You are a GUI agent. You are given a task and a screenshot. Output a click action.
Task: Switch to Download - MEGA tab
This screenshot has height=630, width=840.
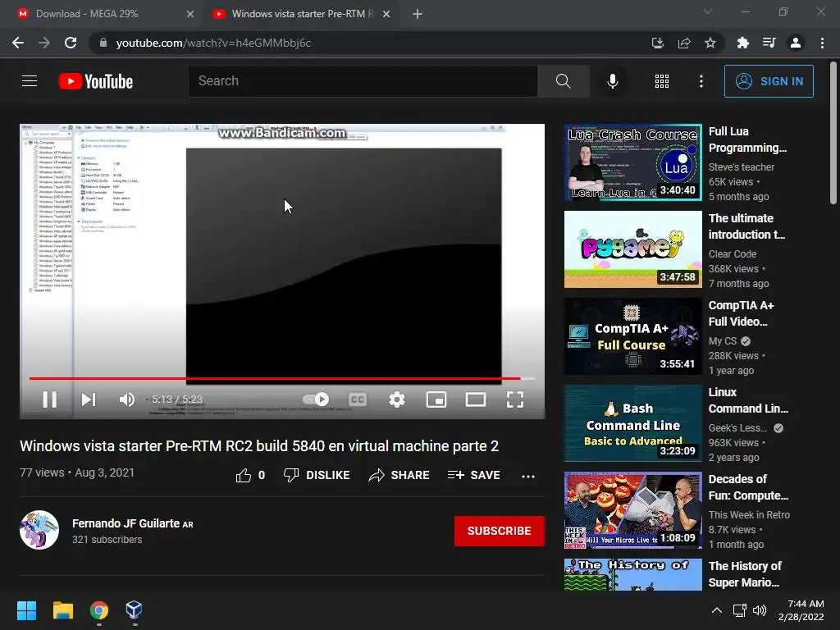pos(102,14)
